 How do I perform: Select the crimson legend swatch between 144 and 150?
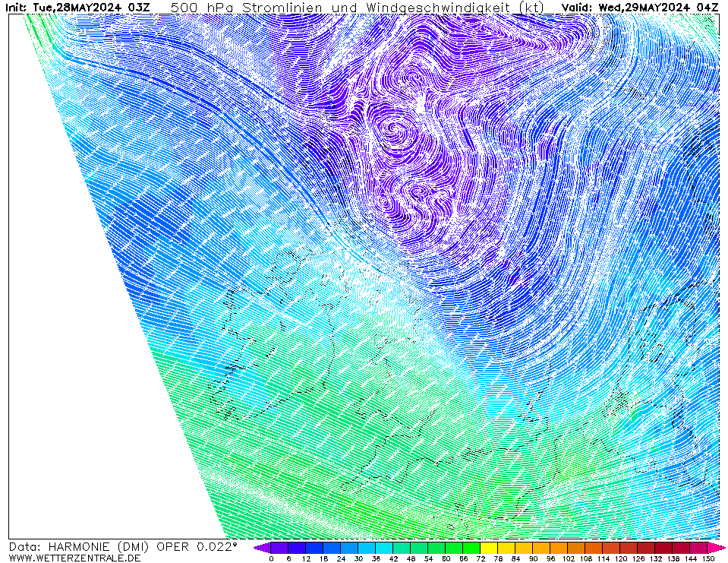click(x=699, y=548)
